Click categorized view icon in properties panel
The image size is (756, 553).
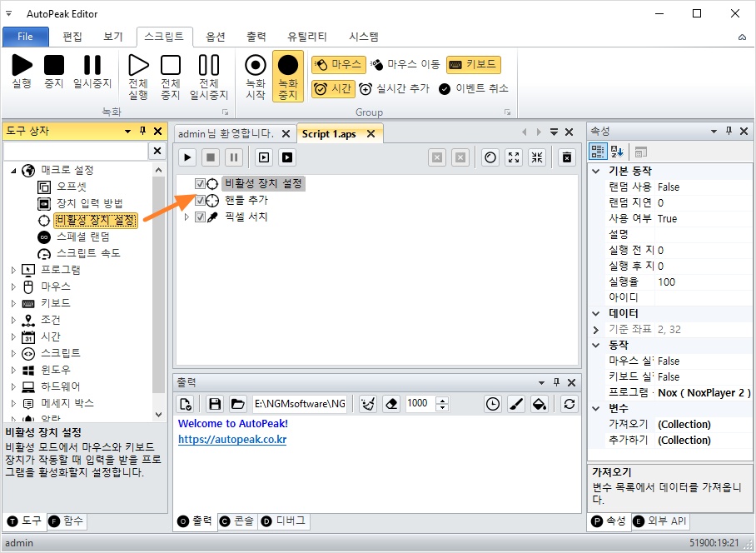coord(598,152)
